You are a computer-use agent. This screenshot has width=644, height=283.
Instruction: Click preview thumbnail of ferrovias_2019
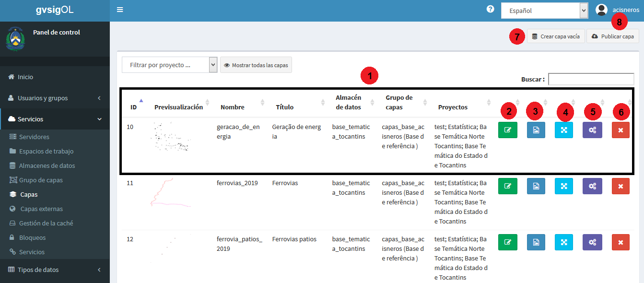[171, 193]
